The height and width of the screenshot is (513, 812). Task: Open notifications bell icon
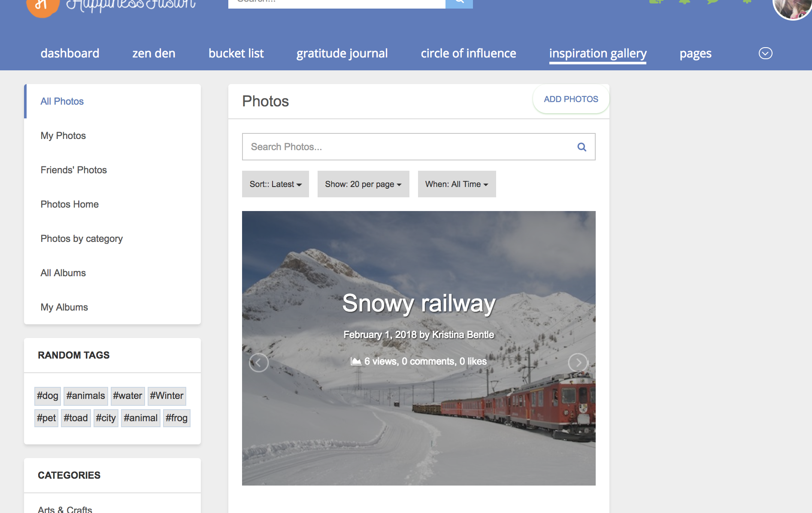685,2
